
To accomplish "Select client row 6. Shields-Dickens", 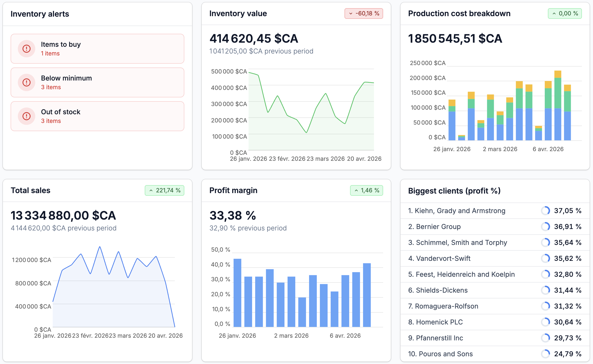I will pos(495,290).
